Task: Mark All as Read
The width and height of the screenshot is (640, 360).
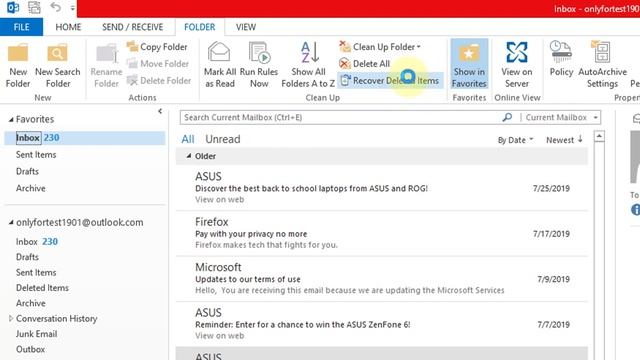Action: (220, 65)
